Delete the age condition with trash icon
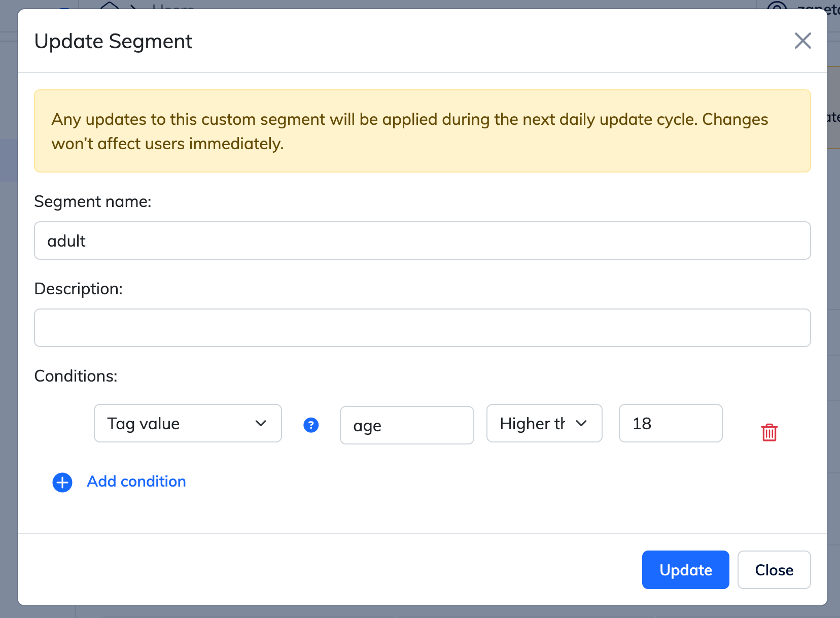 pos(769,432)
